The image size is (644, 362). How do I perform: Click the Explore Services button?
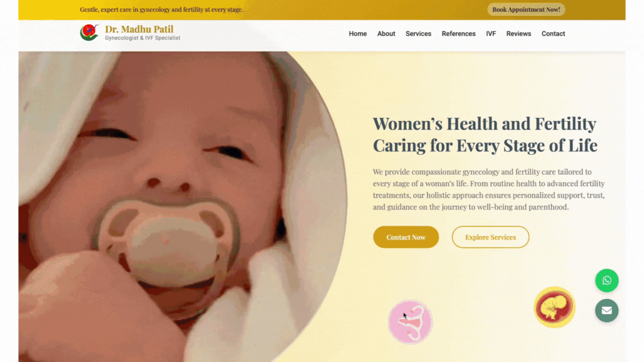(490, 237)
